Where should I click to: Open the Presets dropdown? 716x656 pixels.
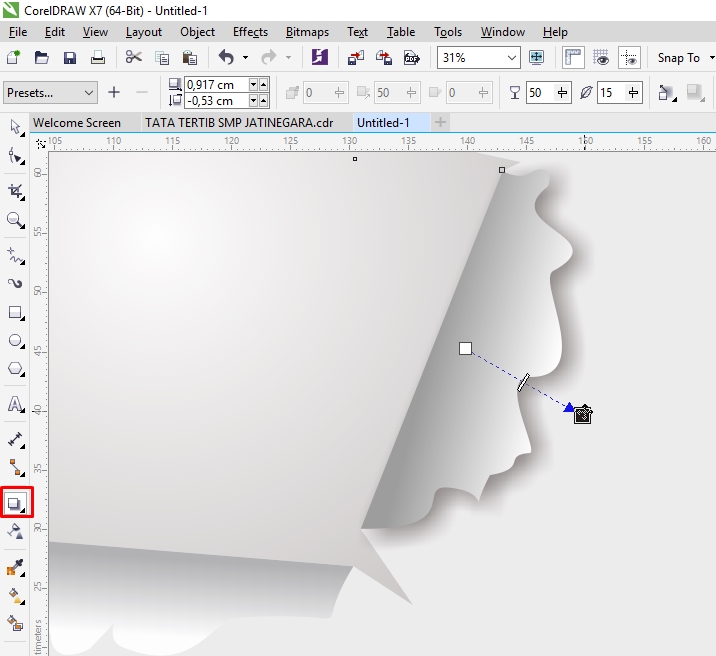pyautogui.click(x=50, y=93)
